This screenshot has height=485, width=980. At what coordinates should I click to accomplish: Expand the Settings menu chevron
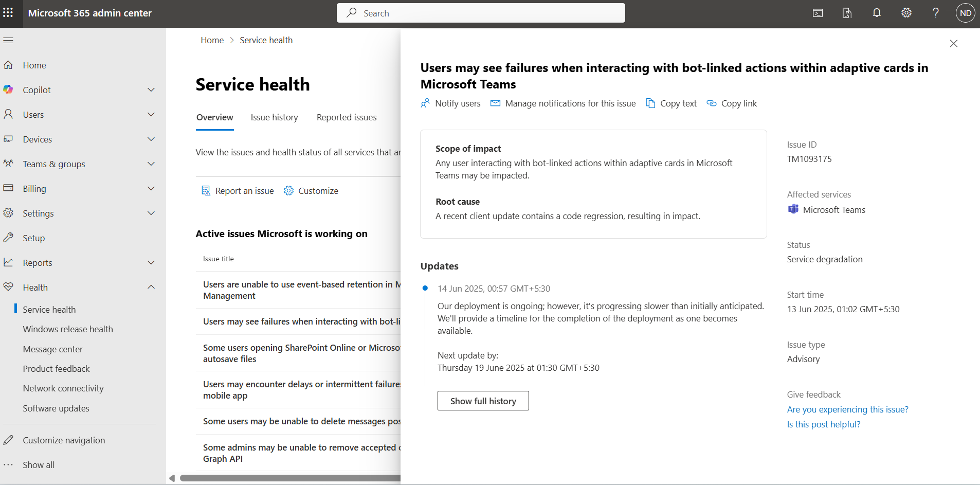[x=151, y=213]
